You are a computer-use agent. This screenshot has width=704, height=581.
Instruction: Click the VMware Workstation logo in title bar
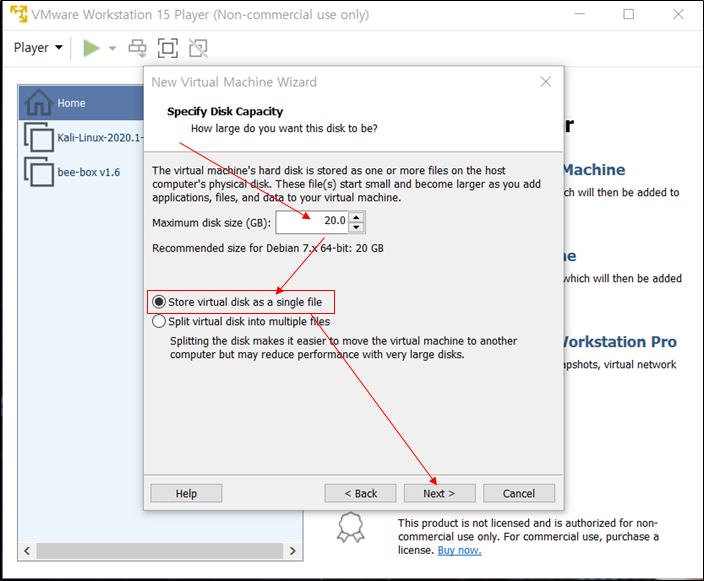click(x=18, y=14)
